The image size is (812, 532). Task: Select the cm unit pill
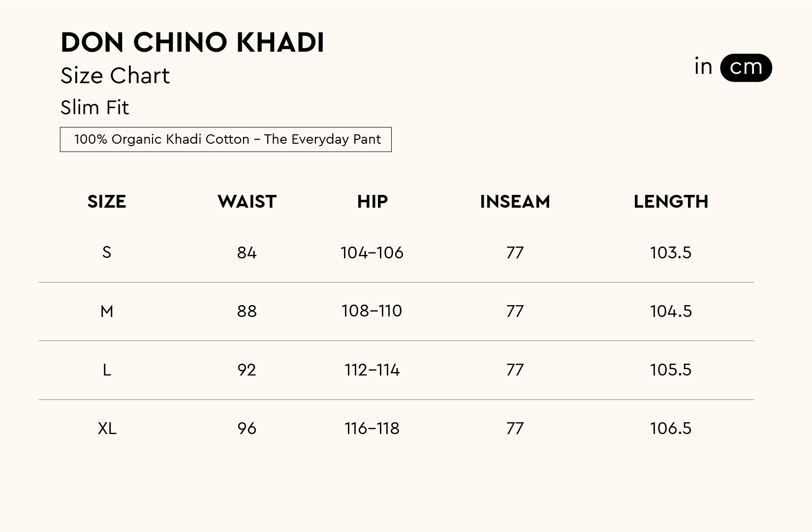pos(746,68)
